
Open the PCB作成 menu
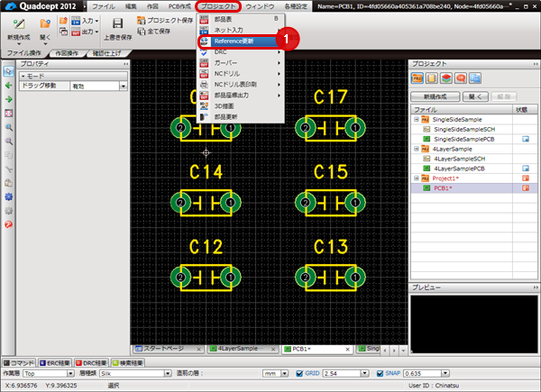(179, 6)
